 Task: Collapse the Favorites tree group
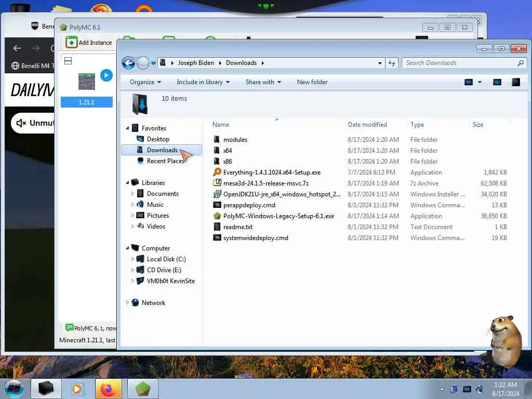point(128,128)
